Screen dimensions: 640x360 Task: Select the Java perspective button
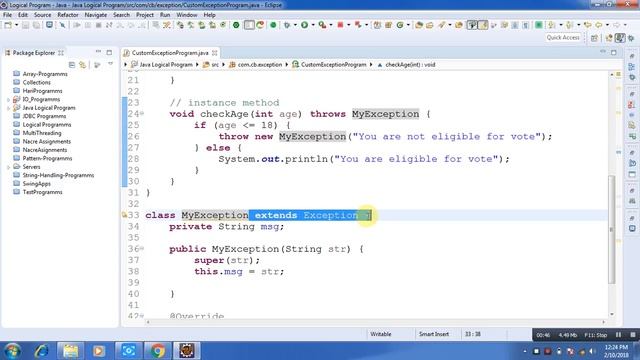pos(620,38)
